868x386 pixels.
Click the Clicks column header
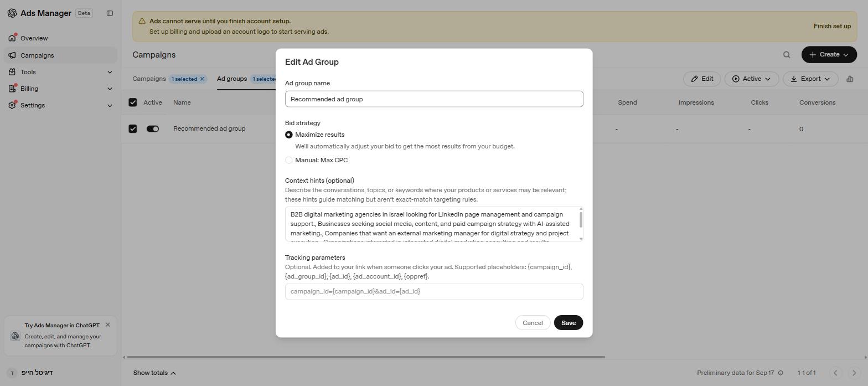(759, 102)
